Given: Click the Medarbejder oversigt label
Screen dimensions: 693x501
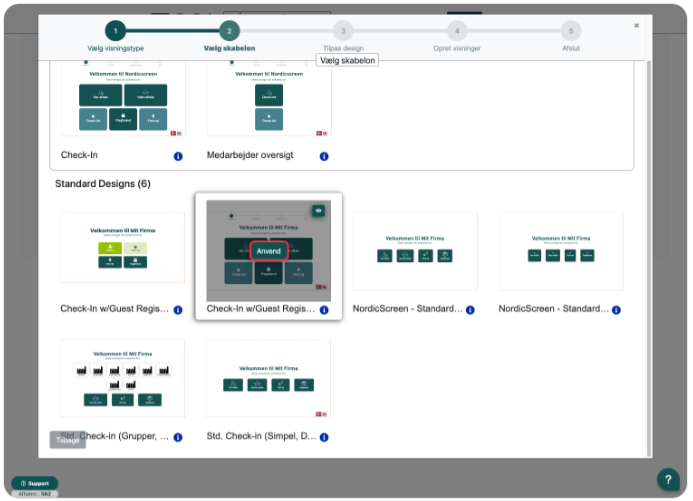Looking at the screenshot, I should tap(250, 155).
